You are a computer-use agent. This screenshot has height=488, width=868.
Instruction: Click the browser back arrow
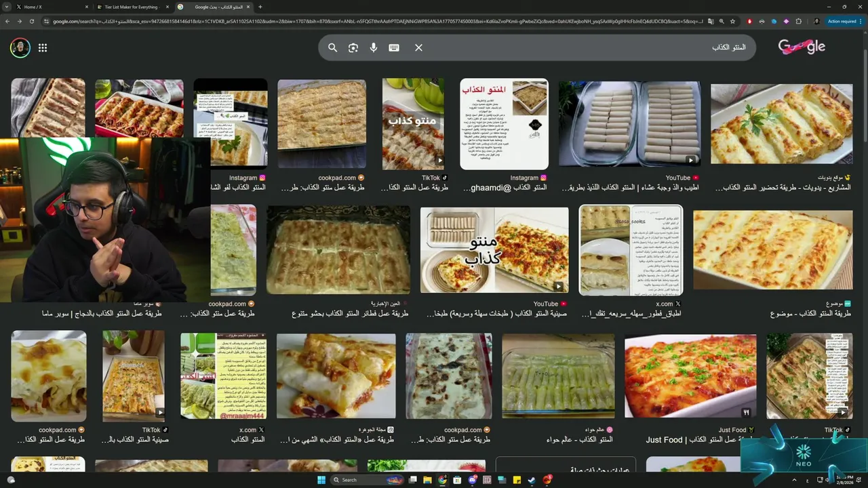(7, 21)
